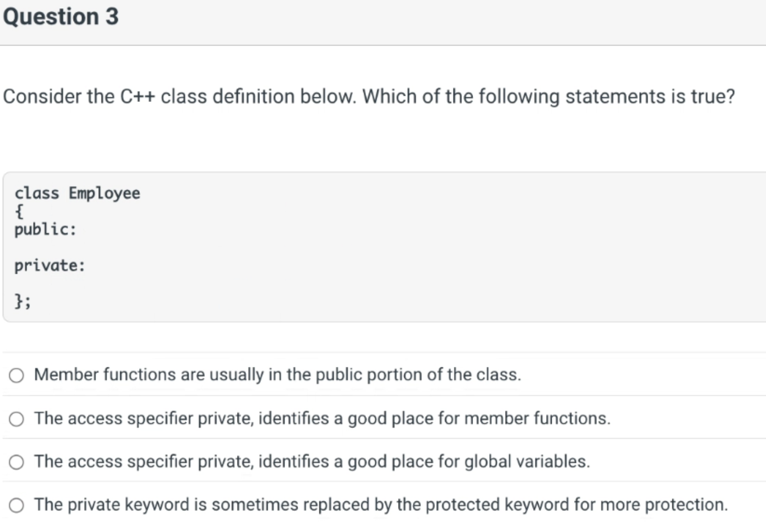
Task: Click the second answer choice label
Action: pos(322,419)
